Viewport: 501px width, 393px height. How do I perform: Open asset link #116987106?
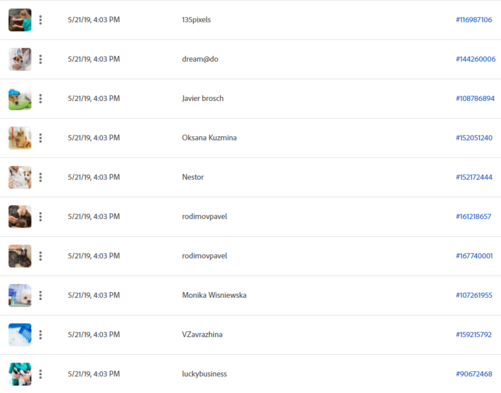click(474, 20)
